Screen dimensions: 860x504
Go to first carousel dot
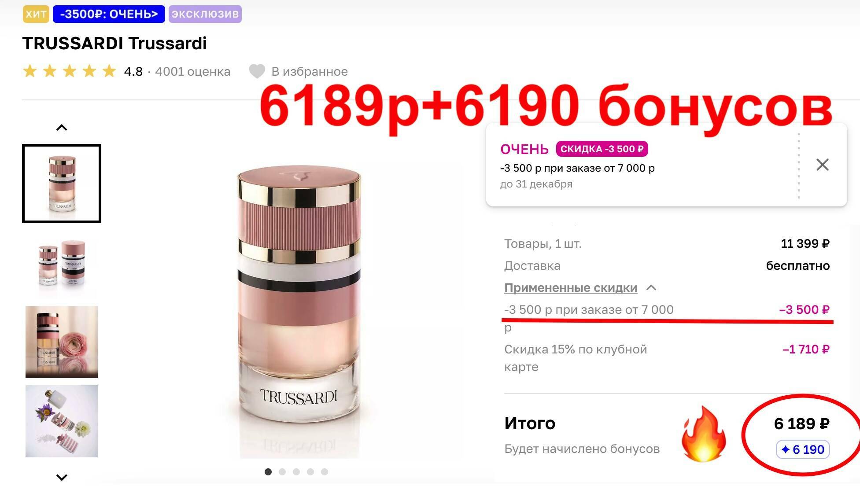[268, 472]
